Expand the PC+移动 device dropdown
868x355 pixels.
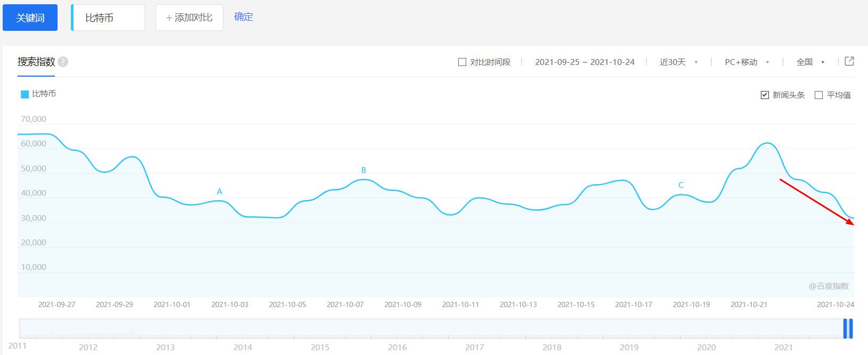pos(747,62)
